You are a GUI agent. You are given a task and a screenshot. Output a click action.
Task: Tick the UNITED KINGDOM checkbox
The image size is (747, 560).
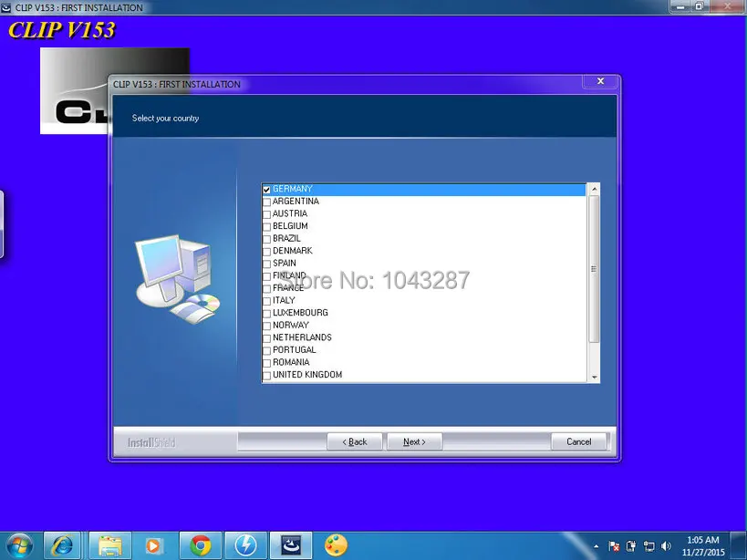[266, 375]
